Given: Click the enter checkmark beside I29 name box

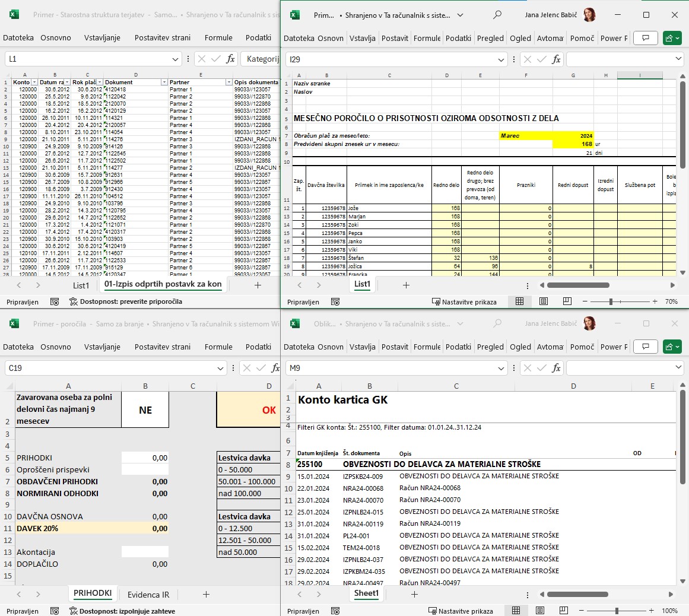Looking at the screenshot, I should click(542, 59).
